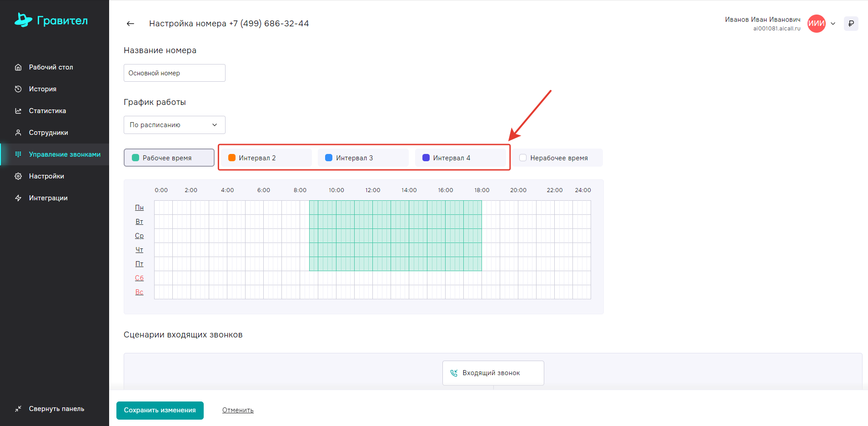Click the chart icon for Статистика

[x=18, y=111]
